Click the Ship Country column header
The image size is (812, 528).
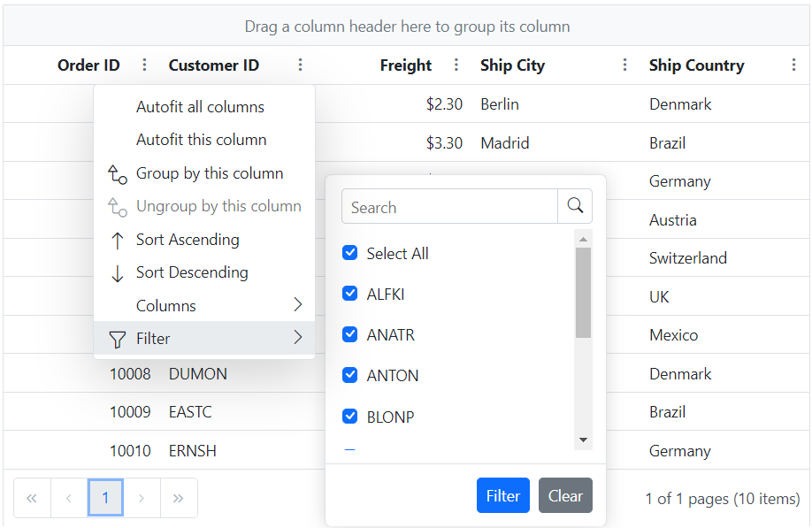tap(696, 65)
